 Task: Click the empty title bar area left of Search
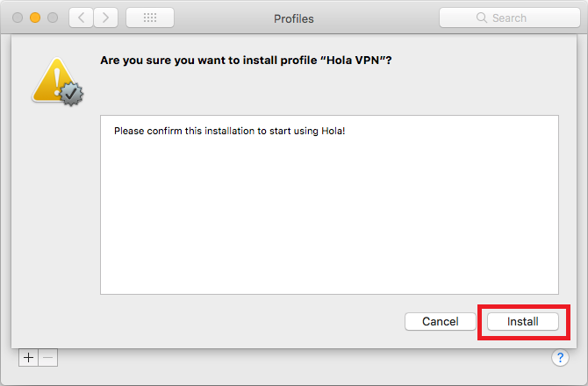tap(377, 18)
